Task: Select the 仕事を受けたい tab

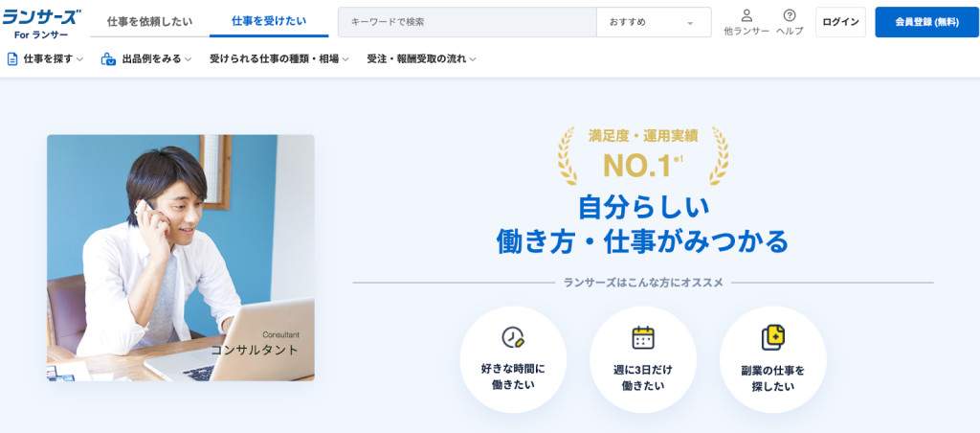Action: point(269,21)
